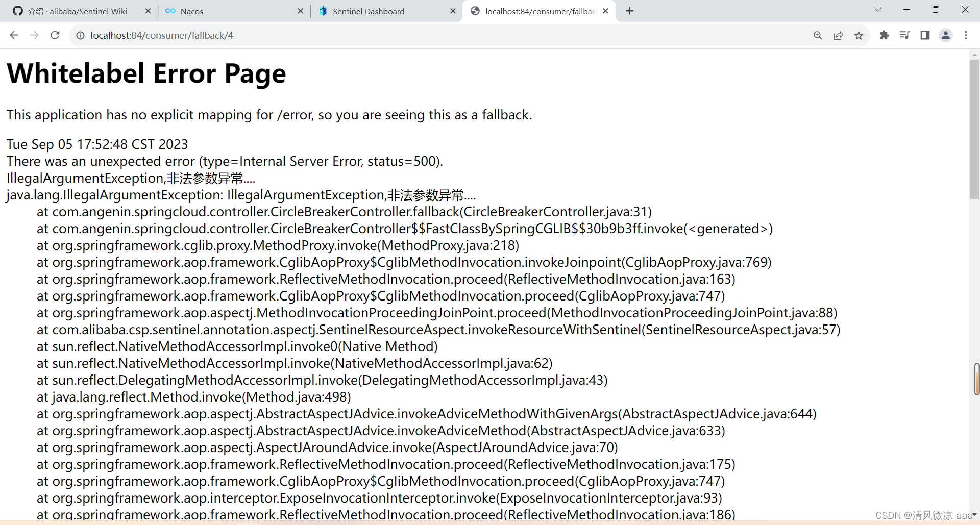Toggle the browser side panel
This screenshot has width=980, height=525.
click(x=925, y=35)
